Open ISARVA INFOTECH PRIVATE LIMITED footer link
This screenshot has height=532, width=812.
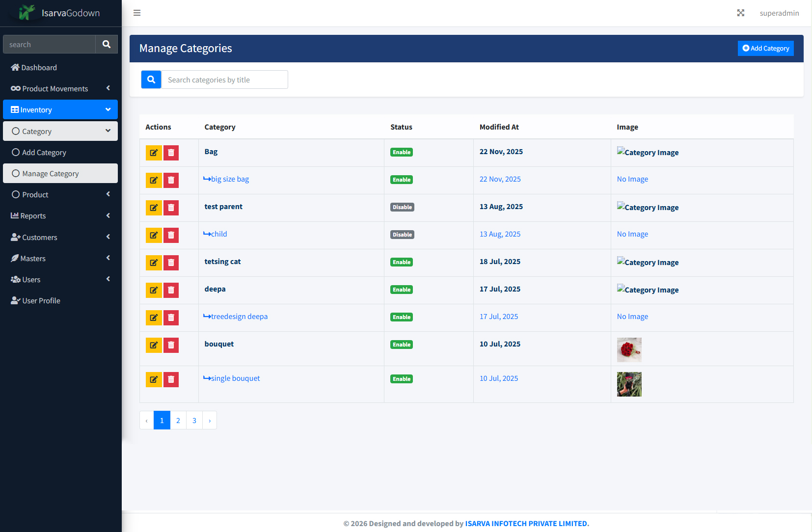coord(526,523)
